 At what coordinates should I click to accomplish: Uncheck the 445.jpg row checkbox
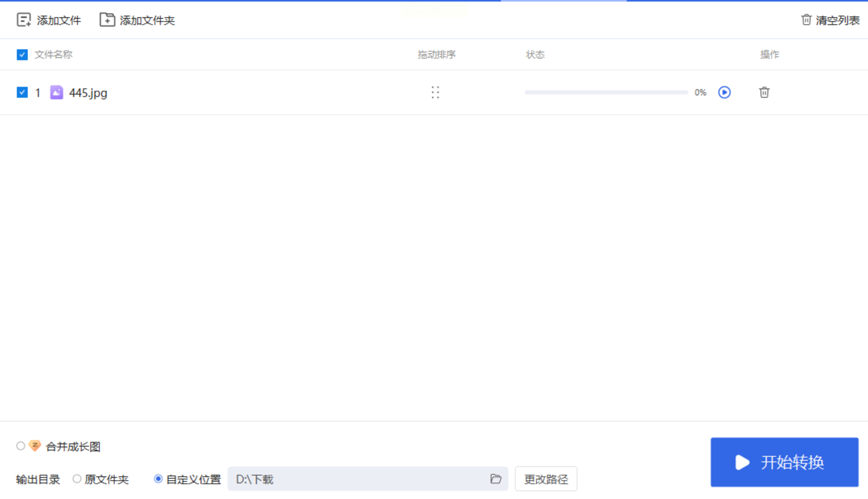click(22, 93)
